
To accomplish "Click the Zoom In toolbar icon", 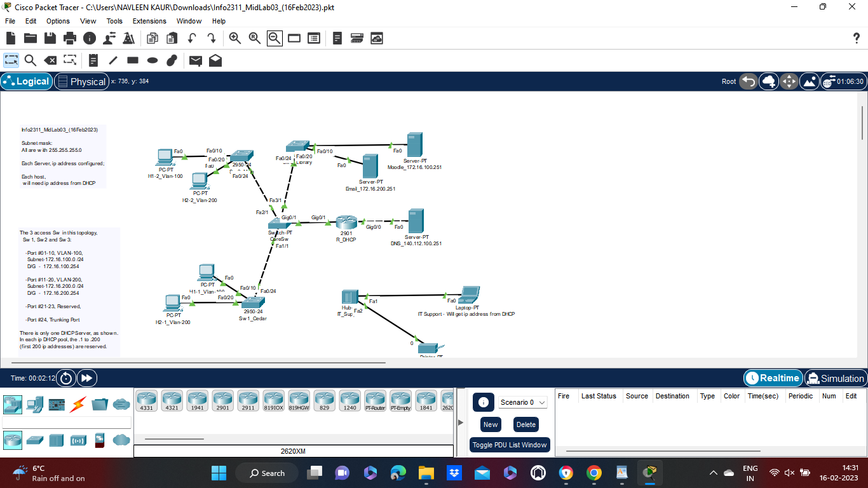I will pyautogui.click(x=234, y=38).
